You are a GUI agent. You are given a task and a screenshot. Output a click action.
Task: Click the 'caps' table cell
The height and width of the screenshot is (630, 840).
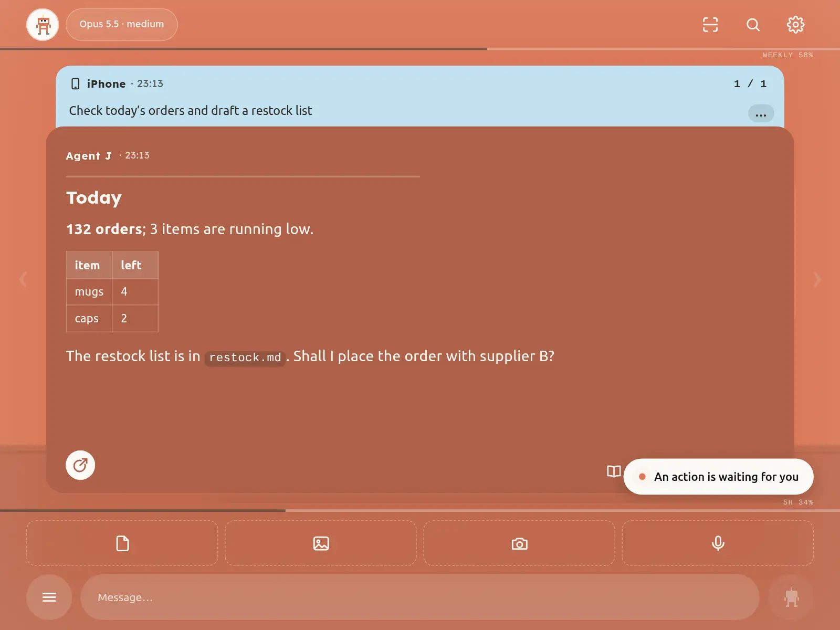pos(89,319)
